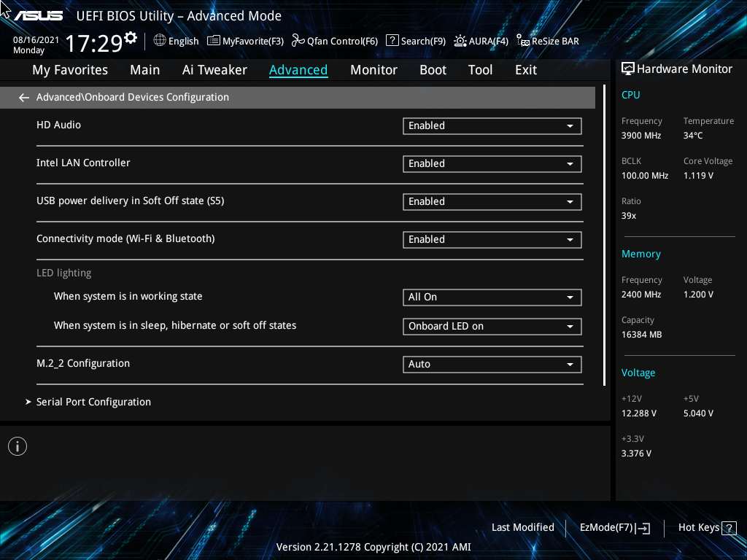Click the MyFavorite list icon
This screenshot has height=560, width=747.
[214, 41]
